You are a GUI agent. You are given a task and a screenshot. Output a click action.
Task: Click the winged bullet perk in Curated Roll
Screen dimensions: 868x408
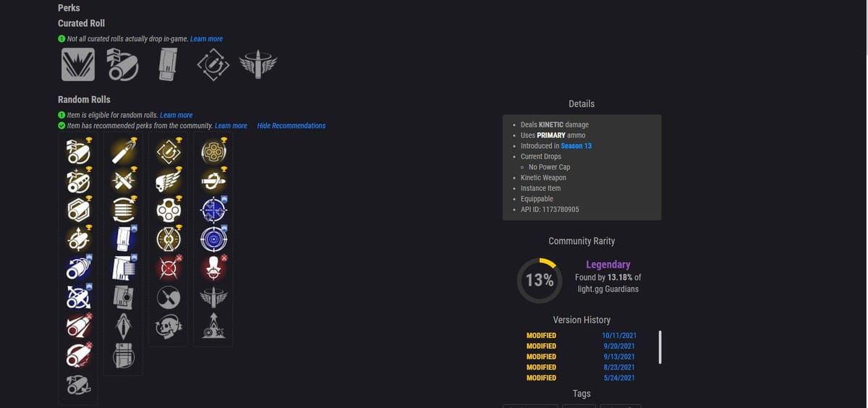(x=258, y=65)
